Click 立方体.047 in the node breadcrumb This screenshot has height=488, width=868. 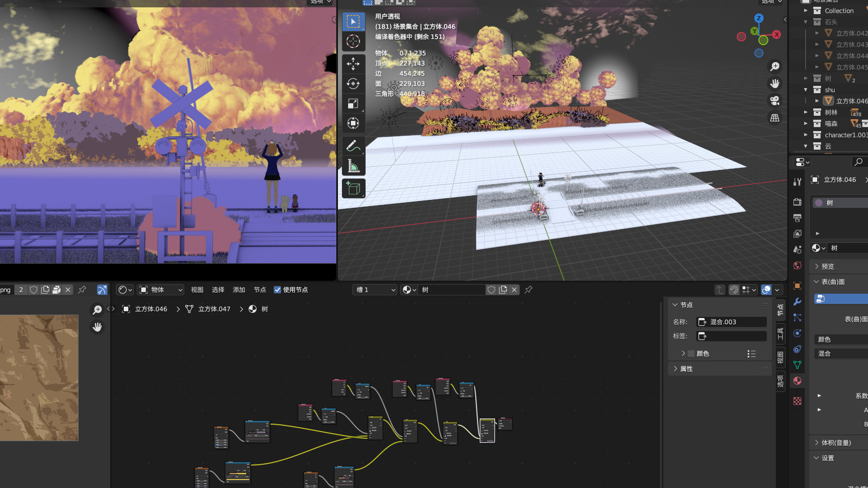coord(214,309)
